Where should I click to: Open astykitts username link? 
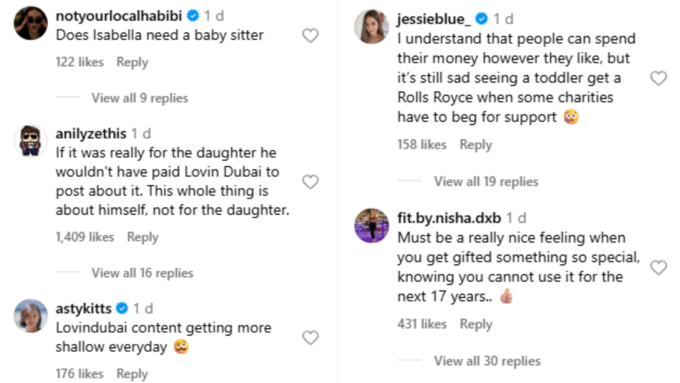point(84,308)
